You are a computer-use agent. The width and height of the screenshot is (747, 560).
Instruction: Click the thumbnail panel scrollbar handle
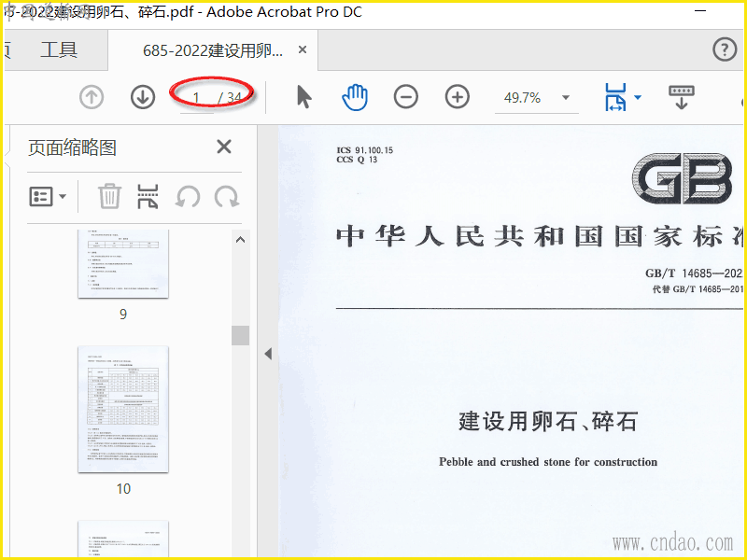[241, 335]
